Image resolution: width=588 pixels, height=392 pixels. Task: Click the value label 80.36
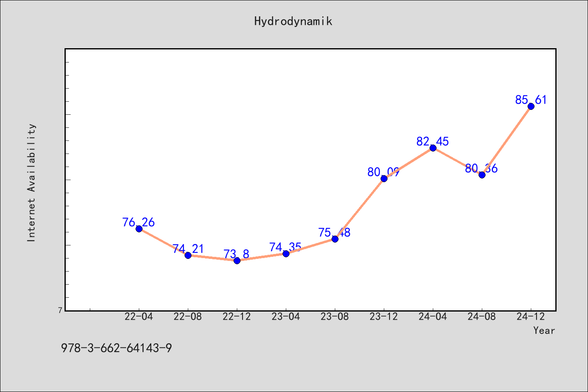[x=482, y=169]
